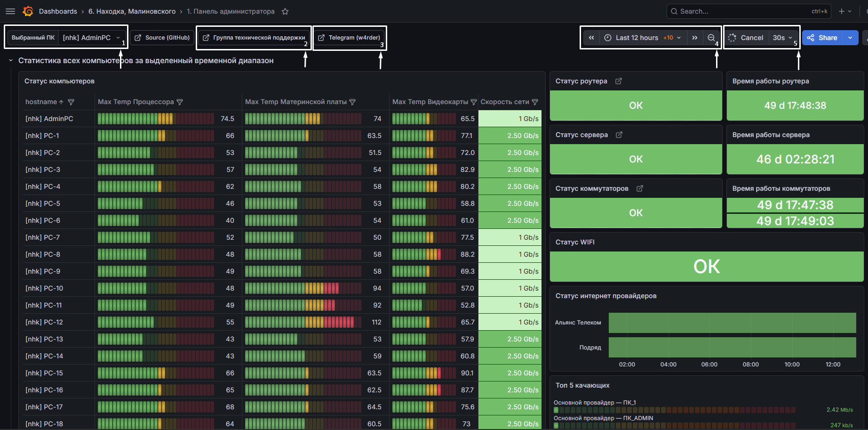Focus the Search field
This screenshot has height=430, width=868.
pyautogui.click(x=749, y=11)
